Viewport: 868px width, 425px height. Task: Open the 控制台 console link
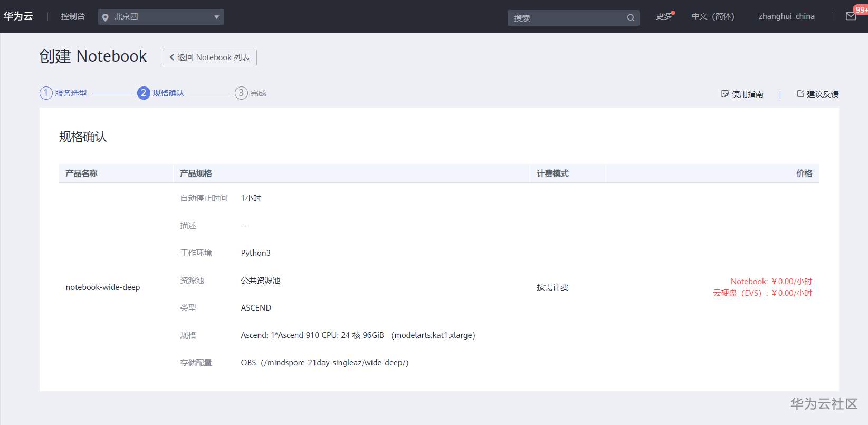[73, 16]
